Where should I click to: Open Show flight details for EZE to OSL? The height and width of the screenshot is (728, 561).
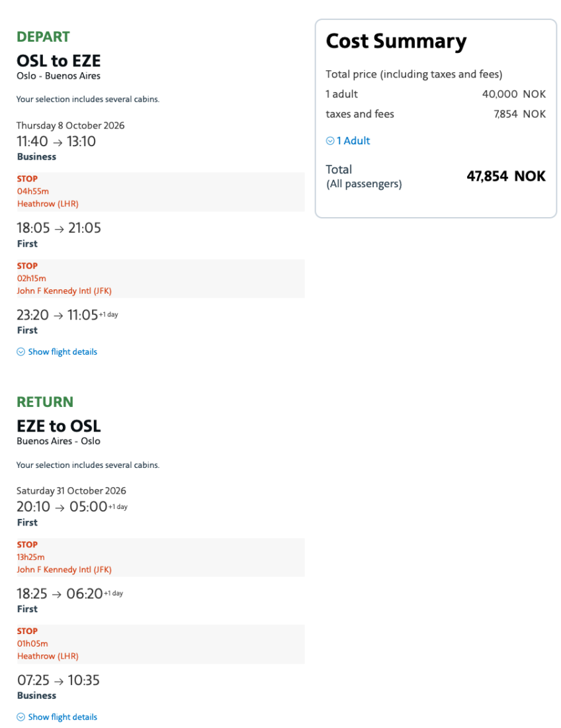pyautogui.click(x=62, y=717)
